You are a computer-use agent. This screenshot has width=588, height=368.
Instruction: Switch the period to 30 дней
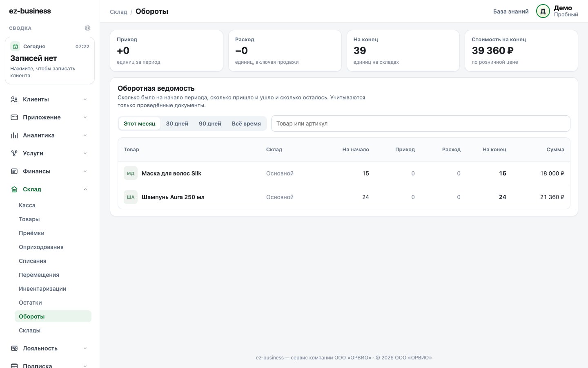[x=177, y=123]
